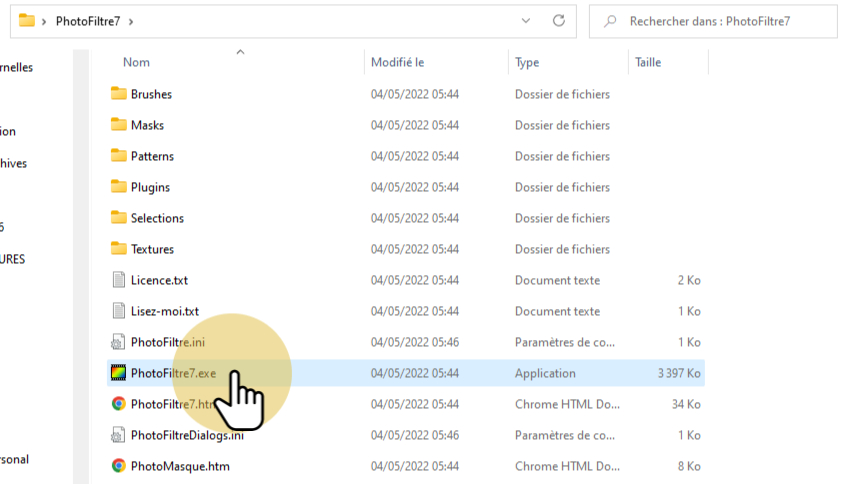This screenshot has width=842, height=484.
Task: Expand the chevron before PhotoFiltre7 breadcrumb
Action: click(x=44, y=21)
